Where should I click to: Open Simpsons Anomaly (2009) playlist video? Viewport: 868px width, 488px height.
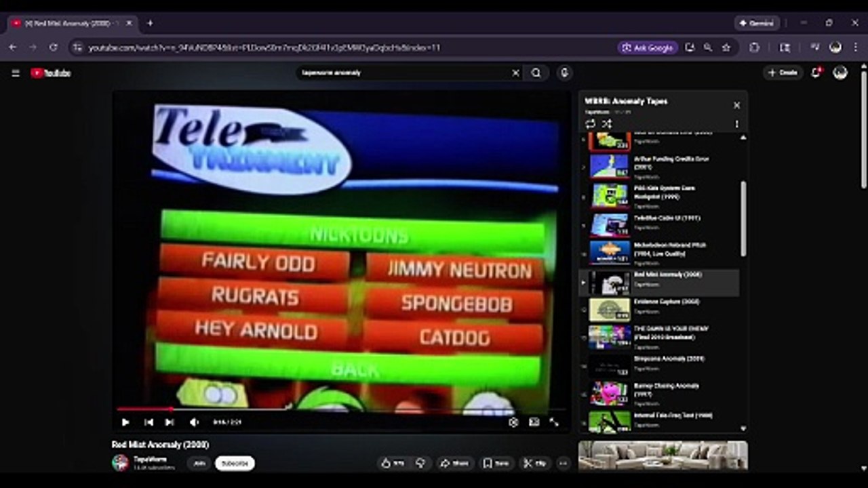pyautogui.click(x=659, y=366)
